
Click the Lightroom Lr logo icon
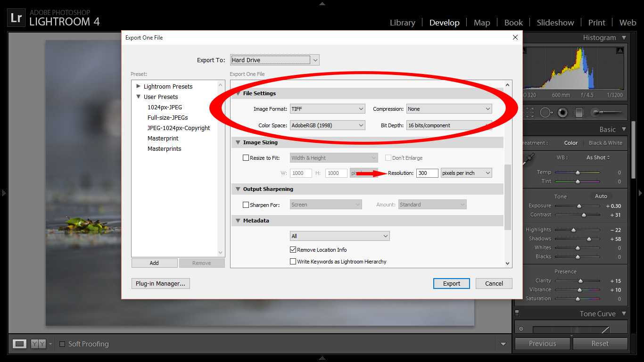point(17,18)
